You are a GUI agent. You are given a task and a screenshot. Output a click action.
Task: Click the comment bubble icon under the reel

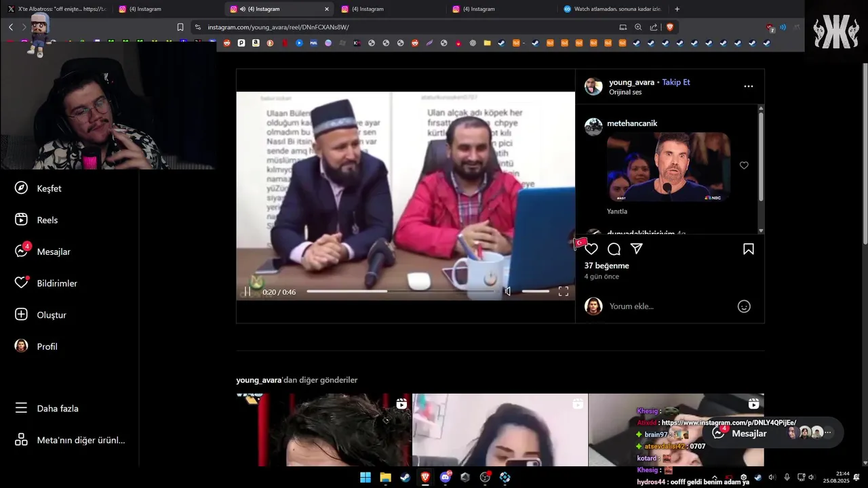click(614, 249)
